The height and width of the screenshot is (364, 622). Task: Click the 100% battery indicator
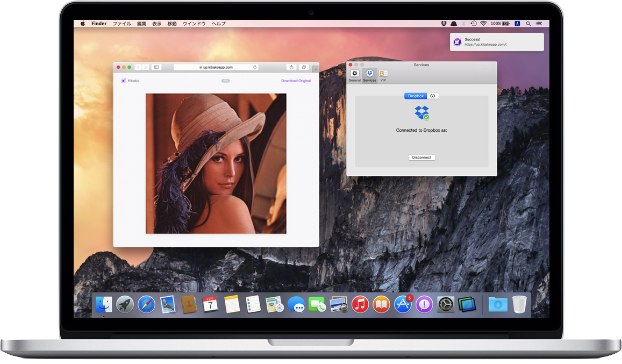[x=500, y=24]
